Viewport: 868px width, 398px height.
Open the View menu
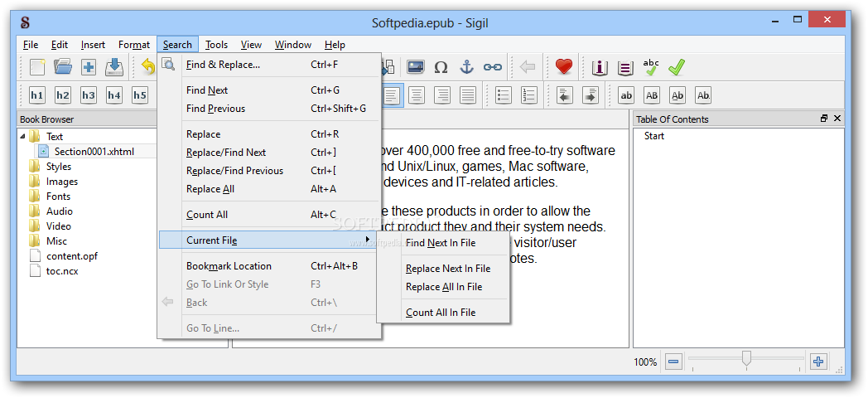[251, 45]
